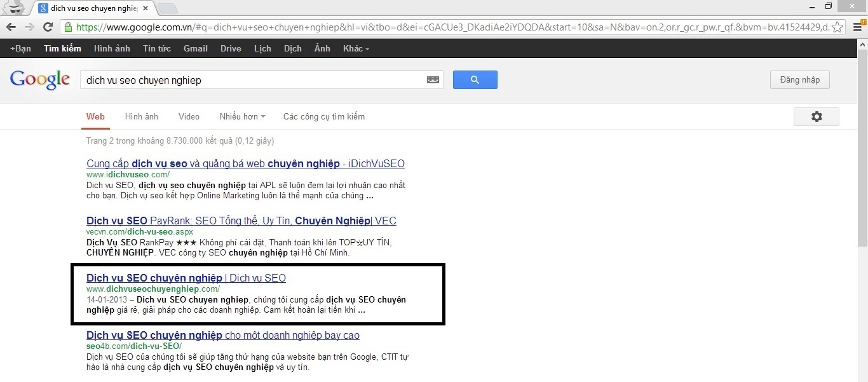Open Gmail in the black bar

click(196, 48)
